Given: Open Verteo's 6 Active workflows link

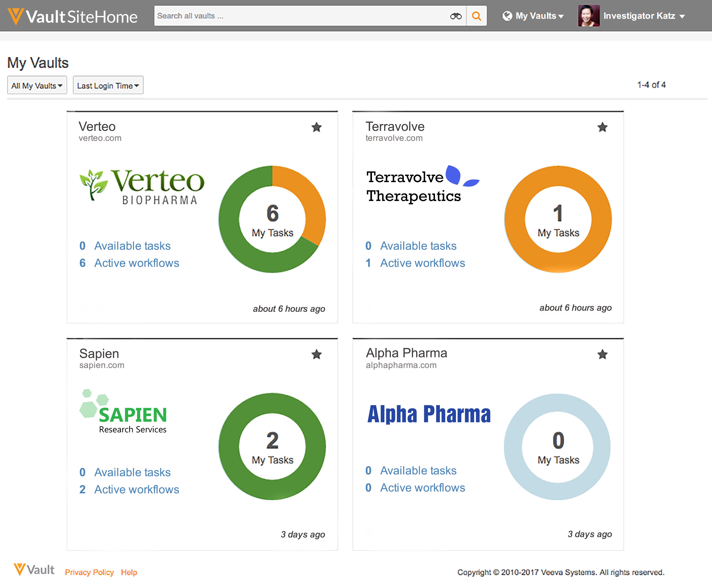Looking at the screenshot, I should pos(136,263).
